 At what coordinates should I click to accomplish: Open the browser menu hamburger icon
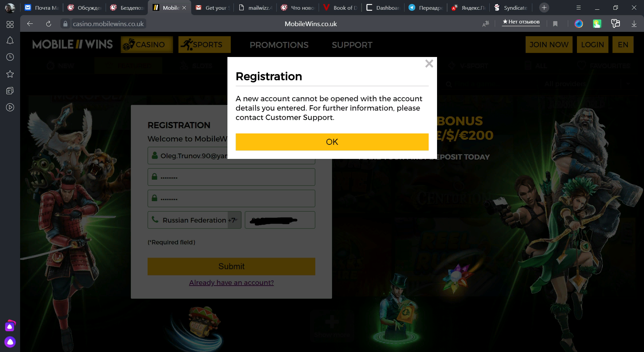point(579,7)
